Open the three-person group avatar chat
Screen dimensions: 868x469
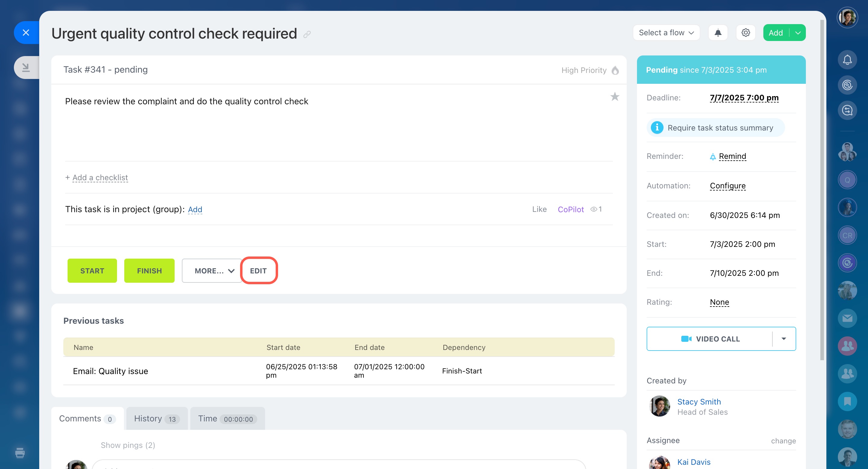click(847, 152)
